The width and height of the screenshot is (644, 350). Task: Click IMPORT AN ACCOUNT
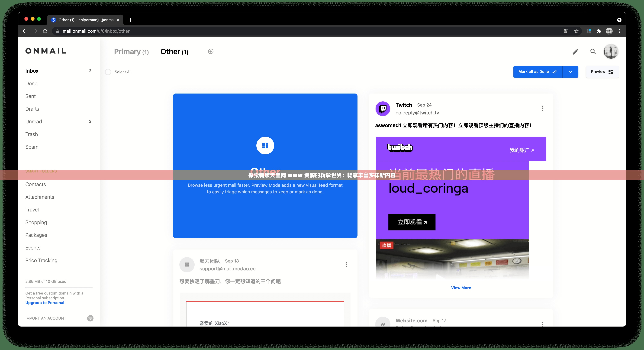point(46,318)
